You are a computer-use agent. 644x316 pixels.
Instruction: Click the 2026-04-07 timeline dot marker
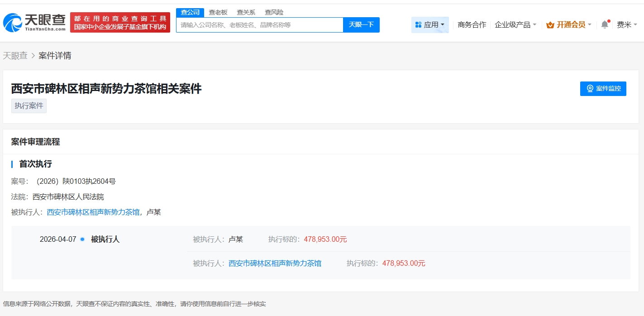(82, 239)
